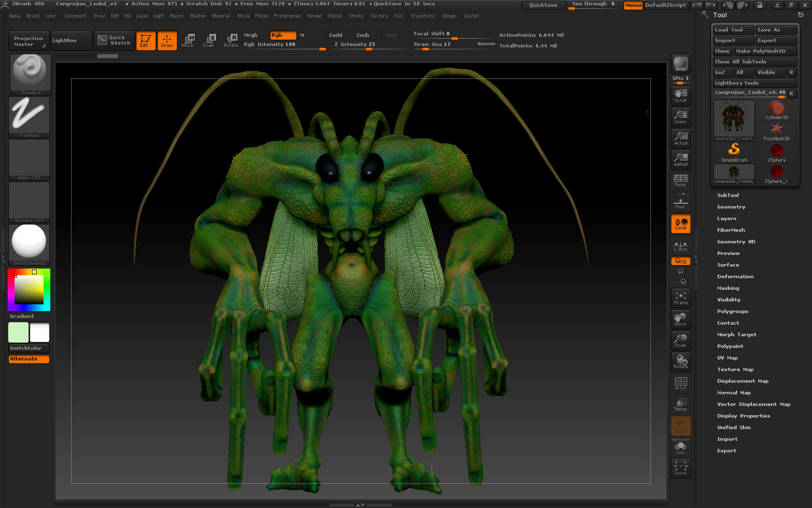
Task: Switch to Move mode in the top shelf
Action: (188, 40)
